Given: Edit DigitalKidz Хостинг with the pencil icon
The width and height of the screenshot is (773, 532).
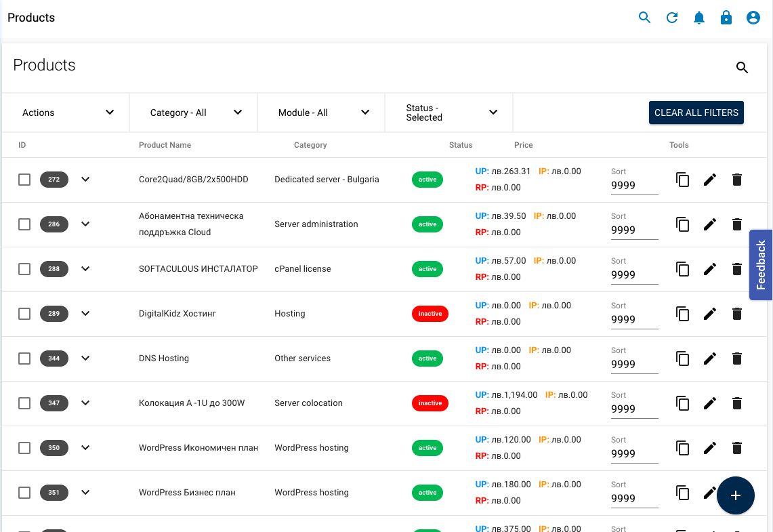Looking at the screenshot, I should coord(709,314).
